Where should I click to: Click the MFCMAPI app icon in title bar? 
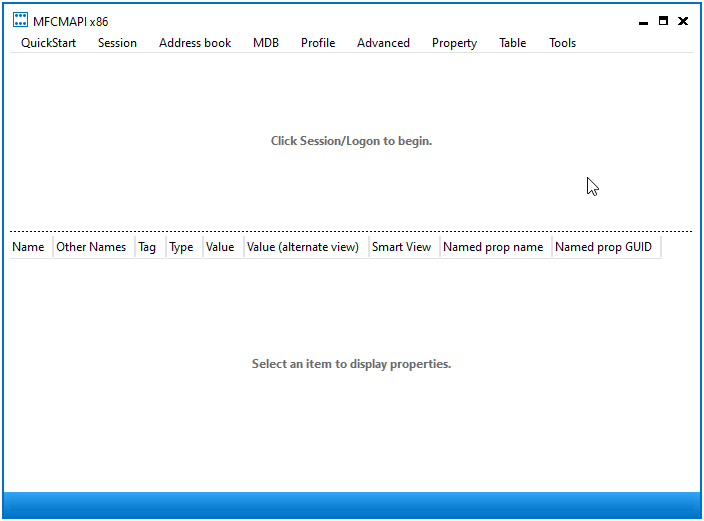tap(20, 21)
